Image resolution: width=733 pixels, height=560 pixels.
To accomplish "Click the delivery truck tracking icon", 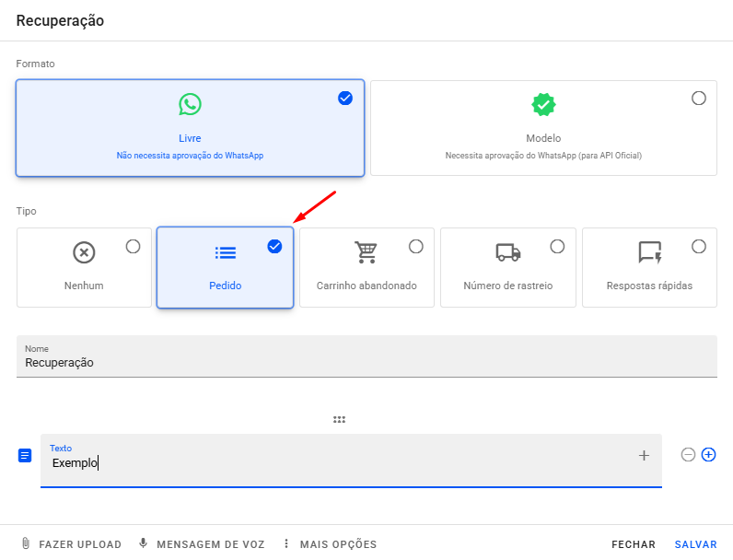I will point(508,252).
